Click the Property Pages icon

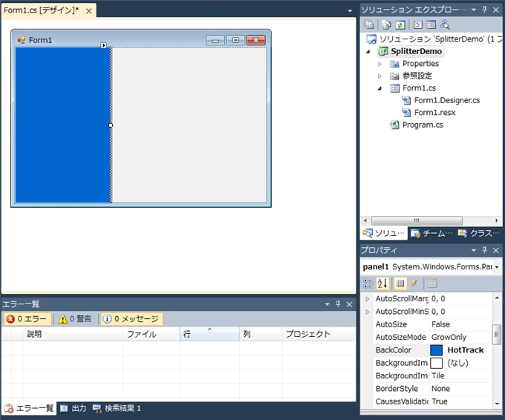pyautogui.click(x=432, y=283)
